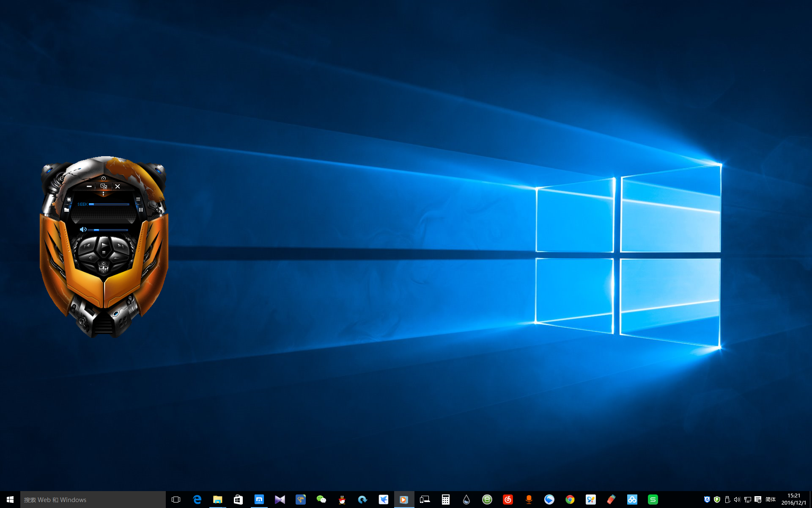Open Calculator from the taskbar

(x=446, y=500)
